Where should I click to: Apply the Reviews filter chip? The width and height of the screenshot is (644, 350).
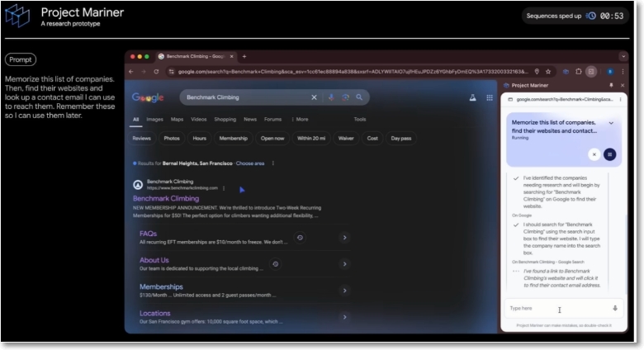coord(142,139)
